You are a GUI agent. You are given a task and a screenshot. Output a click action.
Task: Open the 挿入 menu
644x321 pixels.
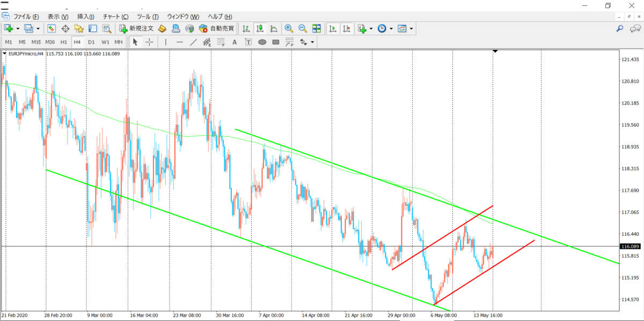tap(86, 17)
